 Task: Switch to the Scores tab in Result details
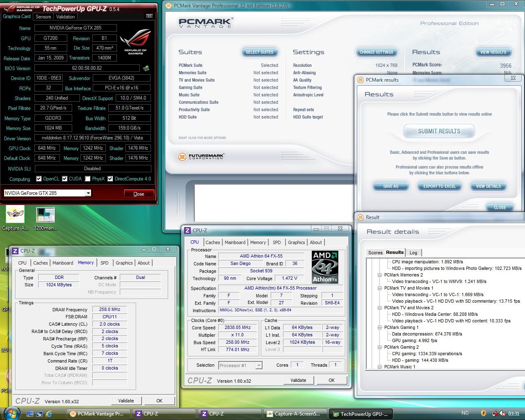pyautogui.click(x=375, y=253)
